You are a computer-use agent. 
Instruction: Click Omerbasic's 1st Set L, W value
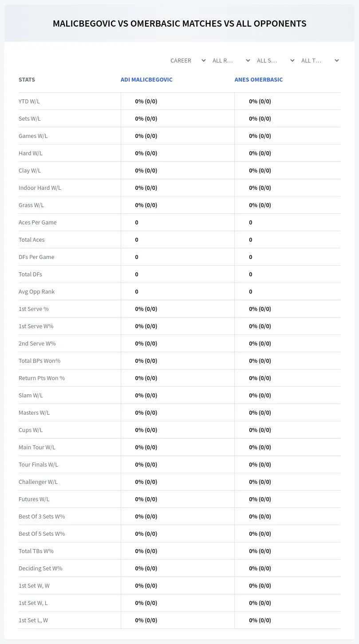click(x=260, y=620)
